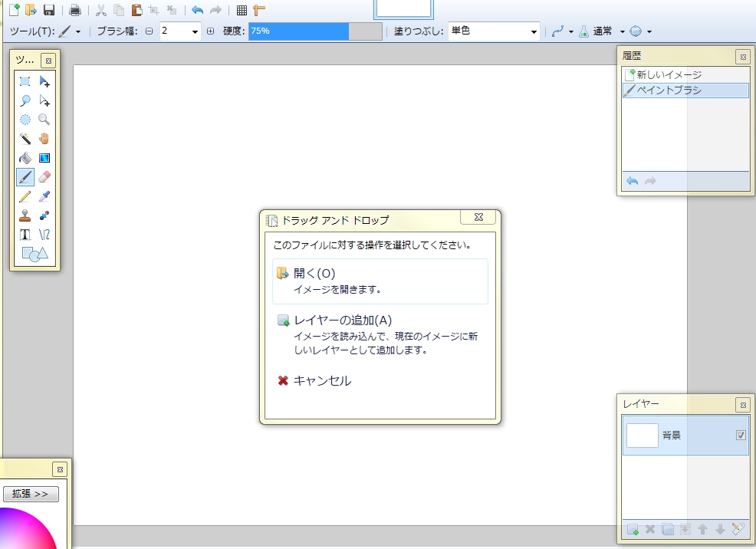Click the Crop to selection icon
The height and width of the screenshot is (549, 756).
[154, 10]
